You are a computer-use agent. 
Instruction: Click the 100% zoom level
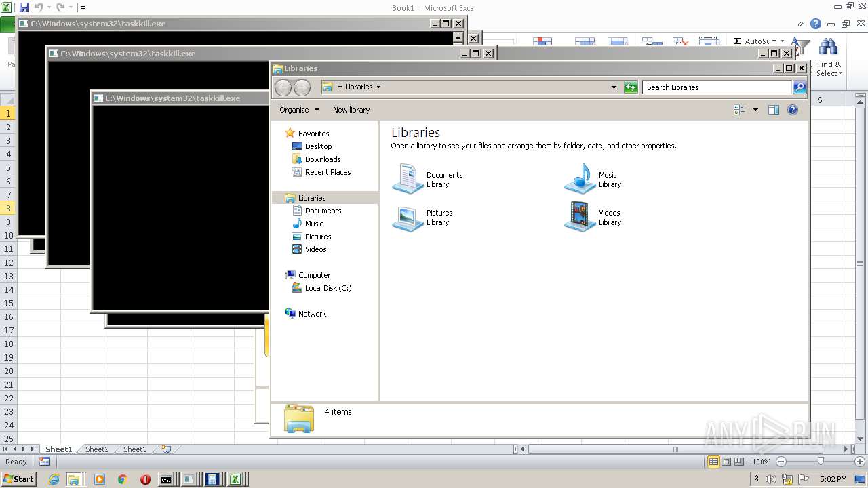point(761,462)
